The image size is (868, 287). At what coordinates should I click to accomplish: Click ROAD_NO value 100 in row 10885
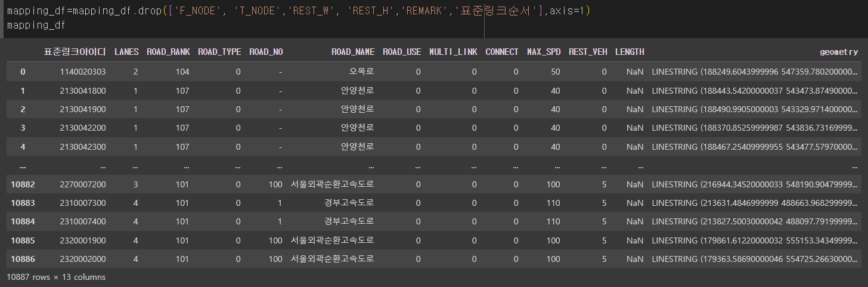coord(275,241)
